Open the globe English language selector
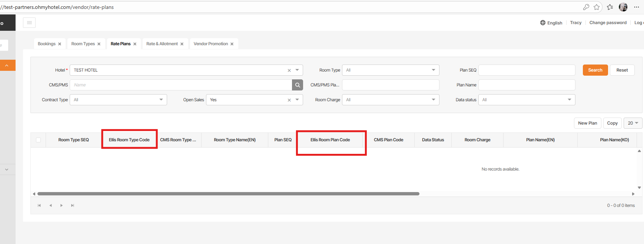Screen dimensions: 644x244 point(551,23)
